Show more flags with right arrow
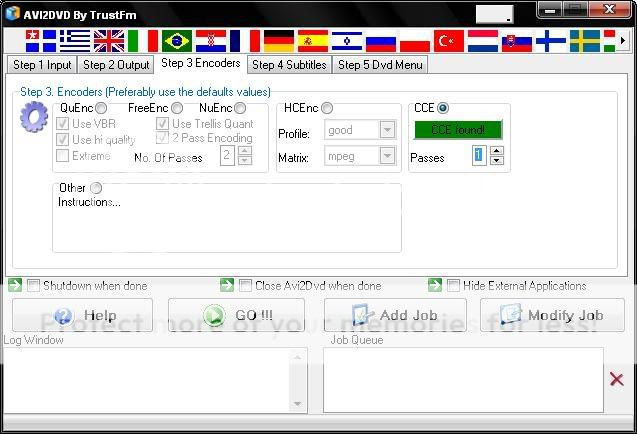The image size is (637, 434). click(x=623, y=41)
